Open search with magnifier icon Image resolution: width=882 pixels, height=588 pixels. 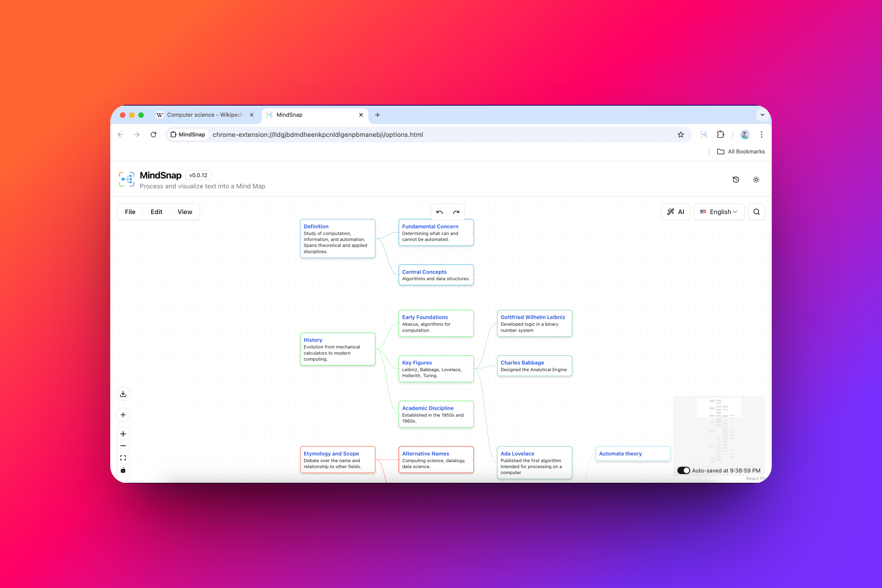pos(756,212)
